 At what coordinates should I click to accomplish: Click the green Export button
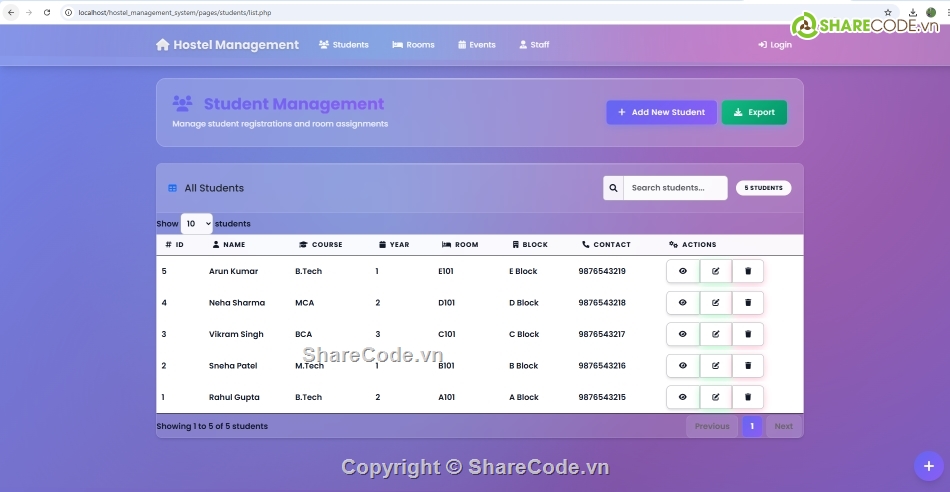tap(754, 112)
